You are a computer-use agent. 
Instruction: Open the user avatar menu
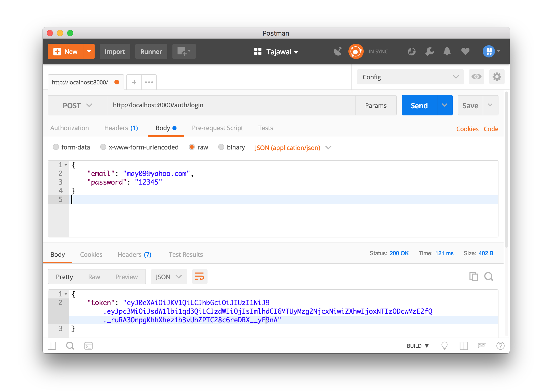(x=491, y=52)
